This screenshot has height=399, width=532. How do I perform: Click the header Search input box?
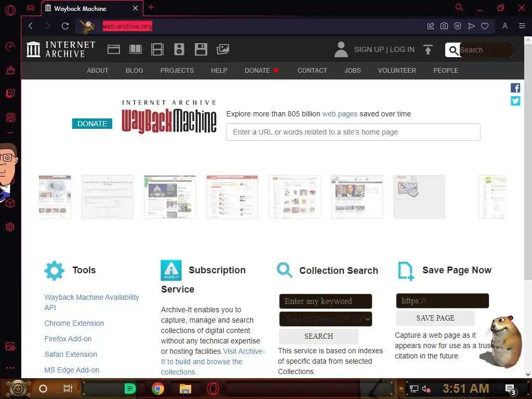(x=486, y=50)
